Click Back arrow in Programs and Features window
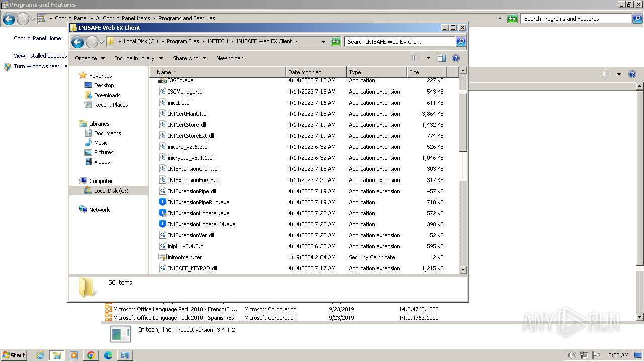Screen dimensions: 644x362 point(9,19)
